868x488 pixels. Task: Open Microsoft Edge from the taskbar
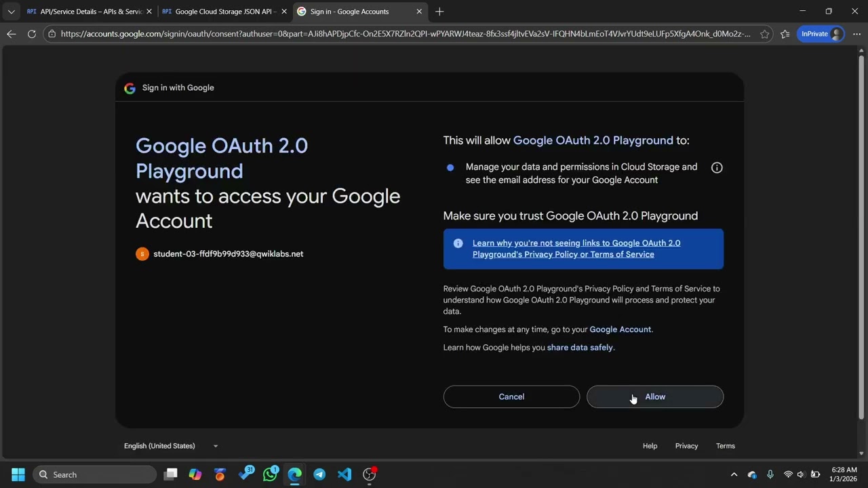[294, 474]
